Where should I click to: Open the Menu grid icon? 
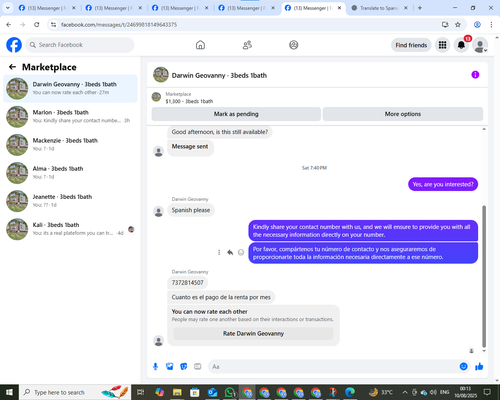(442, 45)
